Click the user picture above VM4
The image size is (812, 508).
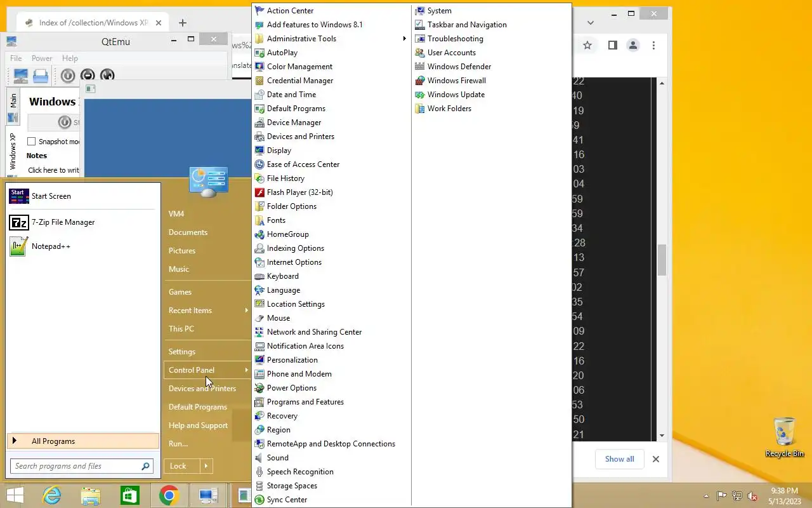208,182
